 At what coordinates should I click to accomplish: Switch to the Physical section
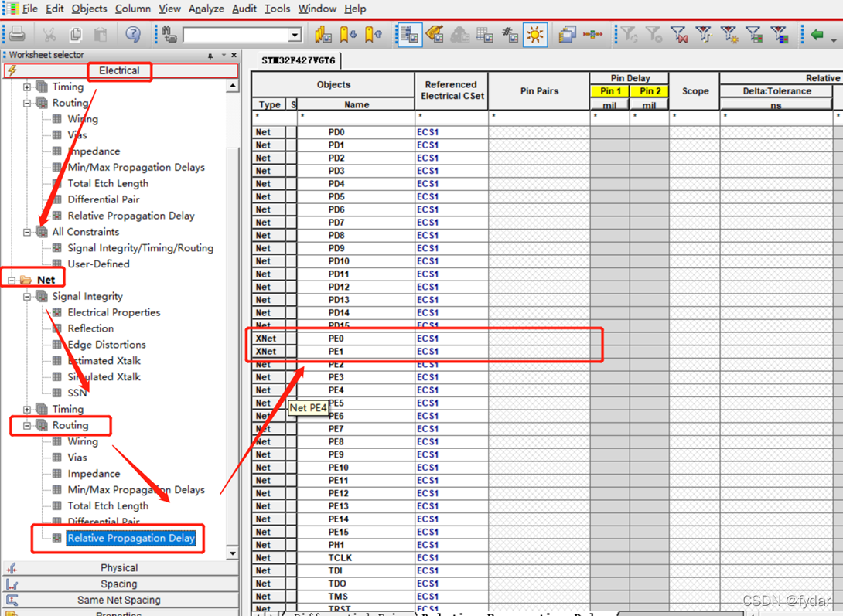point(121,567)
